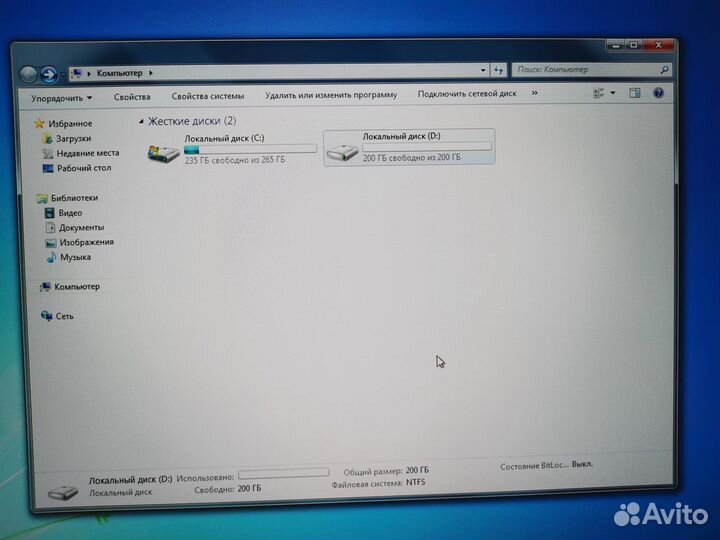Viewport: 720px width, 540px height.
Task: Open the help question mark icon
Action: 659,94
